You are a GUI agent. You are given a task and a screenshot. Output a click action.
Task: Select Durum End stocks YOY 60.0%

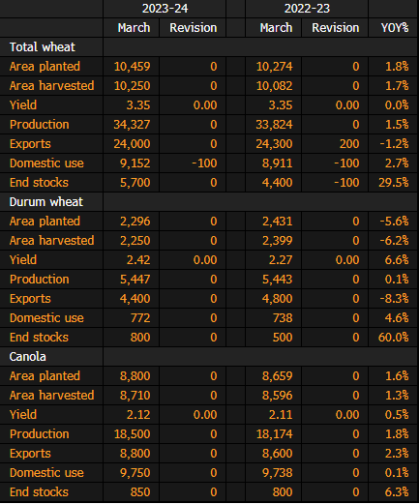click(394, 338)
